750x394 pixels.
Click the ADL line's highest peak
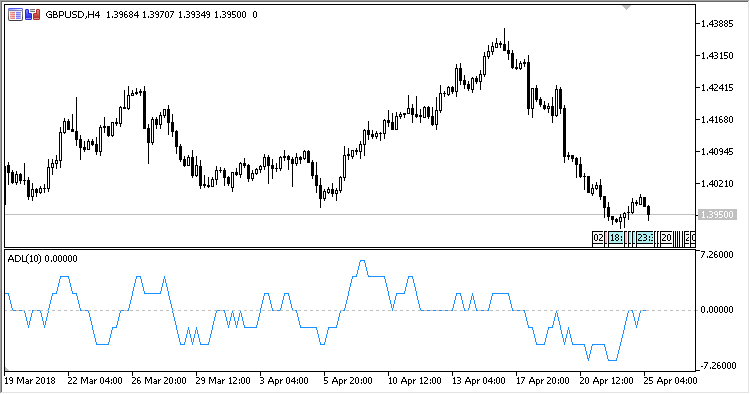pyautogui.click(x=362, y=261)
